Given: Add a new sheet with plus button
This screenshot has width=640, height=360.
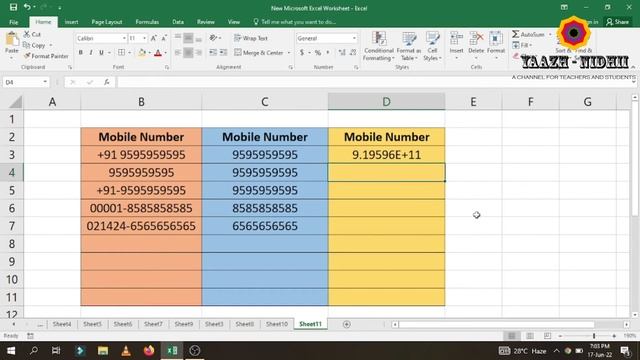Looking at the screenshot, I should pos(347,324).
